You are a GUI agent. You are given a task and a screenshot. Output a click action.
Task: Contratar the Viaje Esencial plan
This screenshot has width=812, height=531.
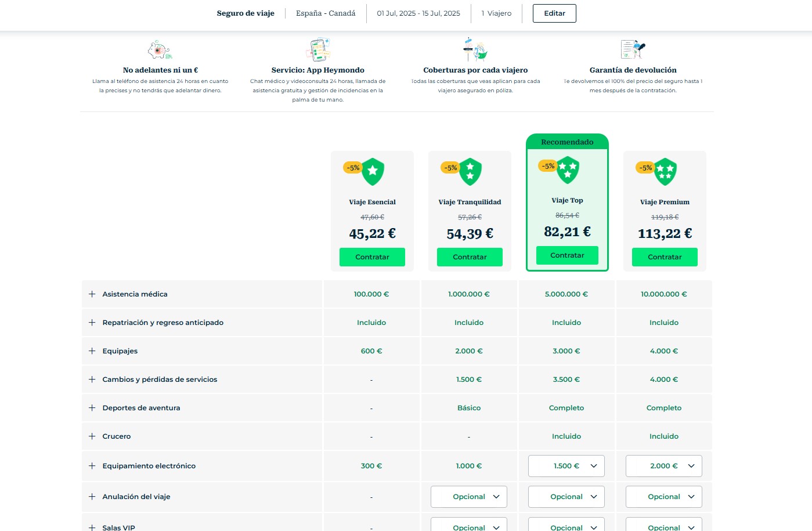tap(372, 257)
